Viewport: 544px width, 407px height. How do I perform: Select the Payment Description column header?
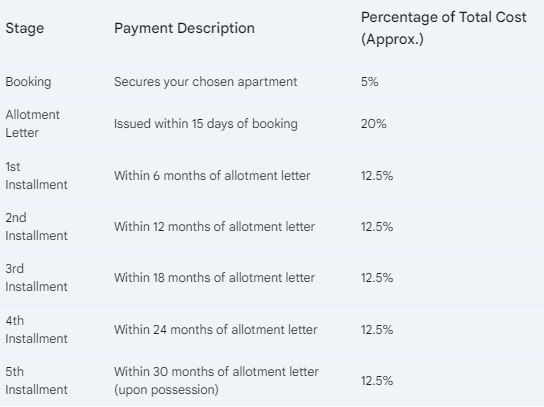[x=184, y=28]
